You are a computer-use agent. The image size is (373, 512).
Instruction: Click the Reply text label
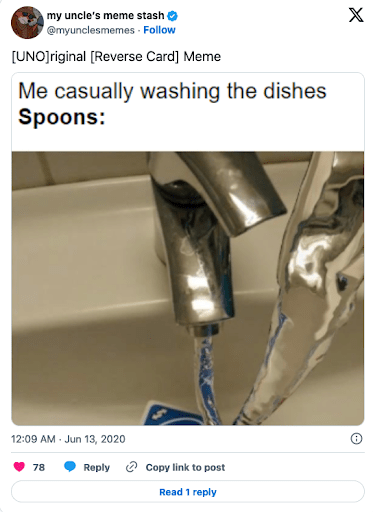(96, 467)
